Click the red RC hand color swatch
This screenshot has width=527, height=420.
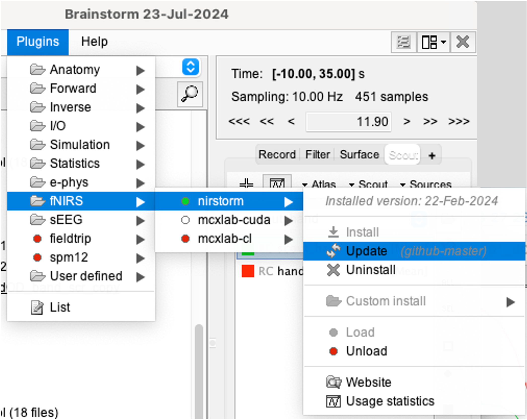point(248,271)
